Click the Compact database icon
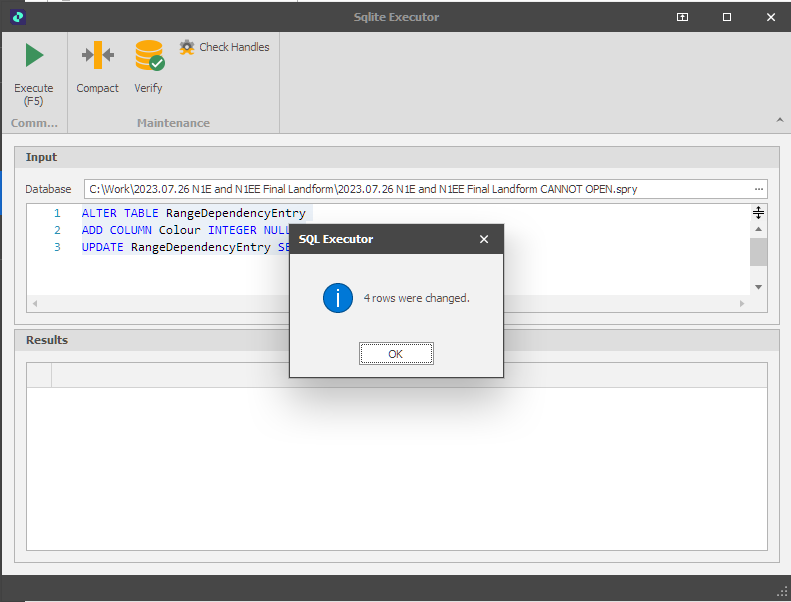 click(x=97, y=56)
